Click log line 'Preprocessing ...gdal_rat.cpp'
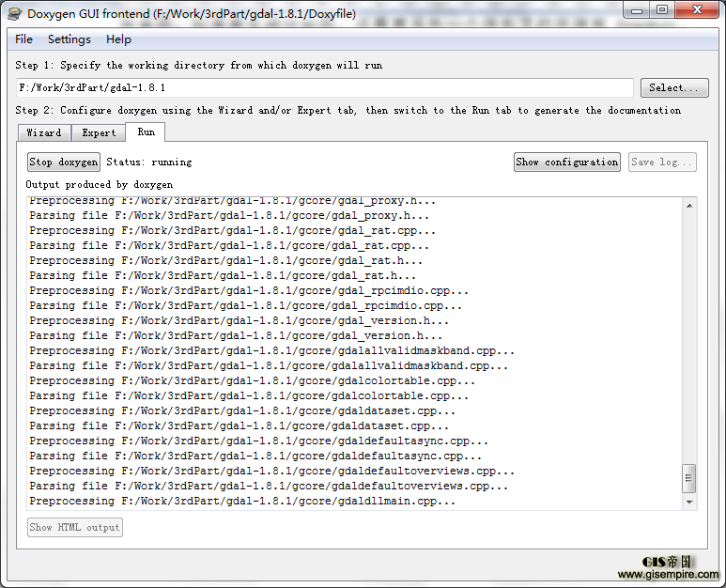726x588 pixels. tap(232, 230)
